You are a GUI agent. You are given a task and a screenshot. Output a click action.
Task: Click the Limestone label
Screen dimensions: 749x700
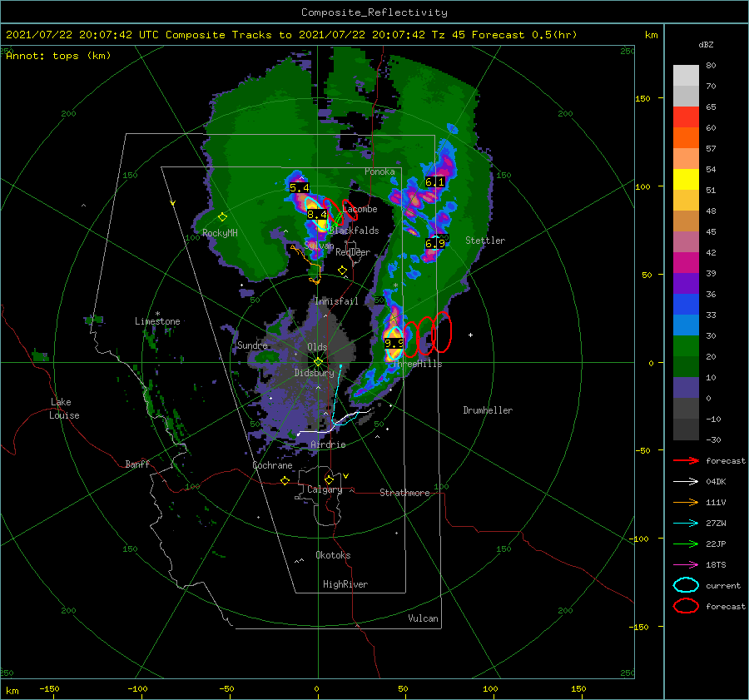[157, 321]
